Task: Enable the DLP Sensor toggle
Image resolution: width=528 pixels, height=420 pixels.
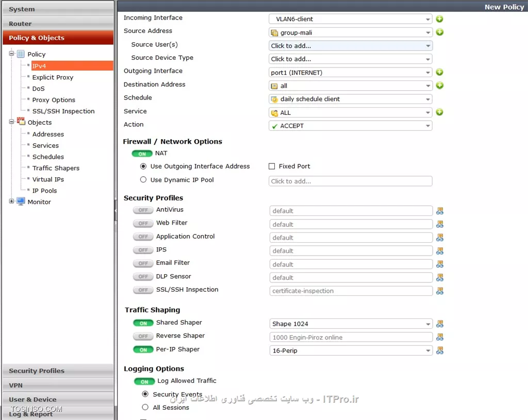Action: (x=143, y=277)
